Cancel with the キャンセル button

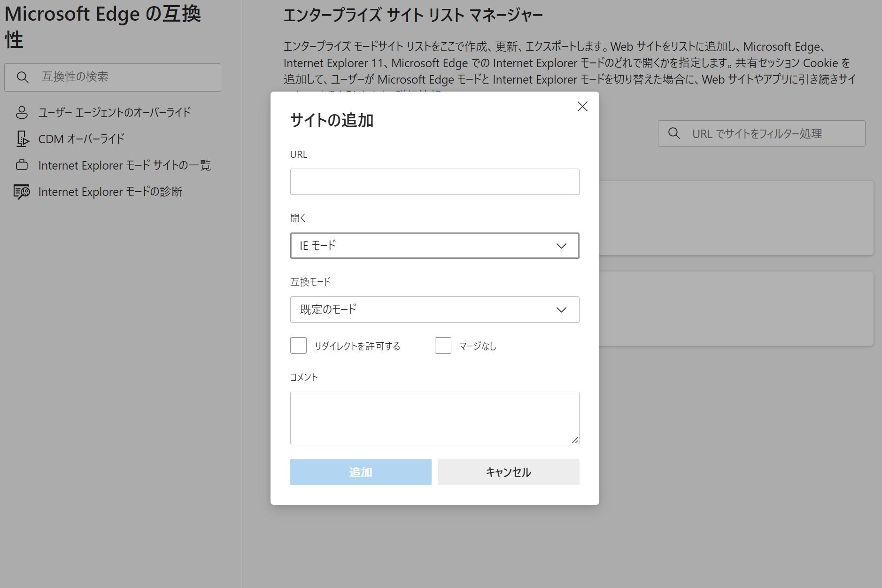(509, 472)
